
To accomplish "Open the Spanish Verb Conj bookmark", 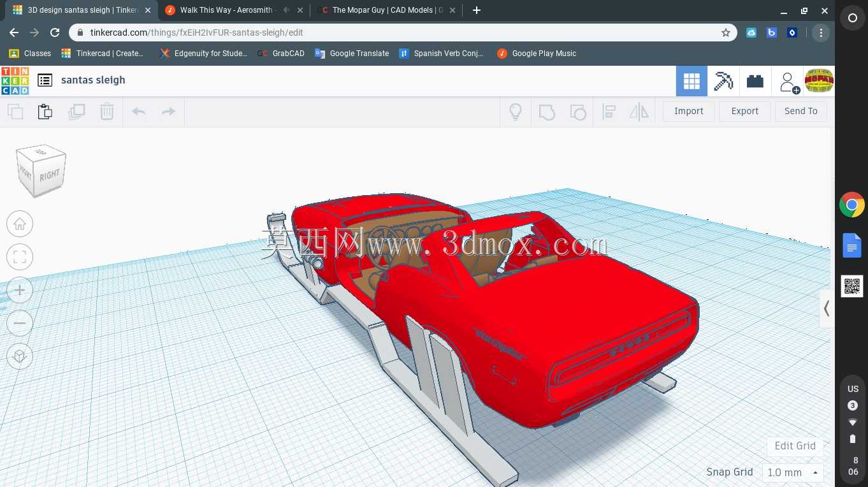I will (x=441, y=54).
